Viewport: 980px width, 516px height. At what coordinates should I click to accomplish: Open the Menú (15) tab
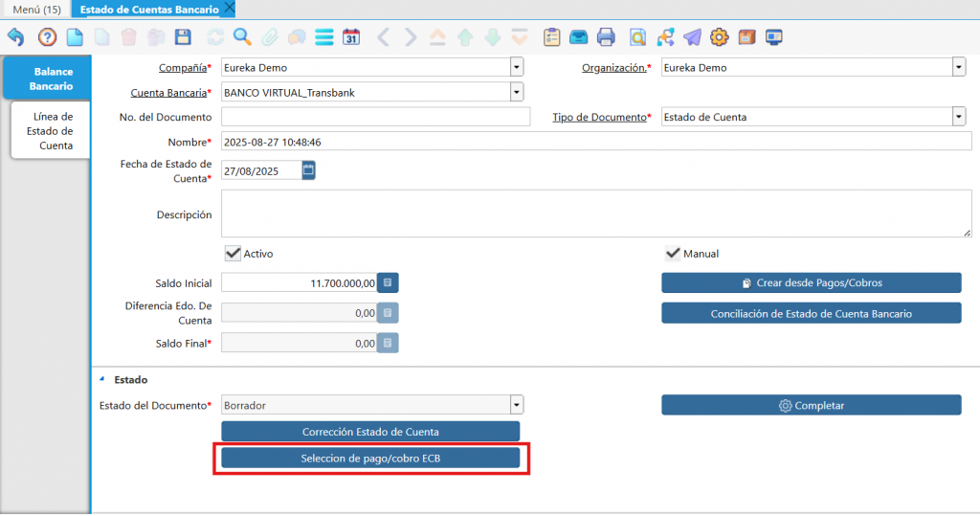pos(36,10)
